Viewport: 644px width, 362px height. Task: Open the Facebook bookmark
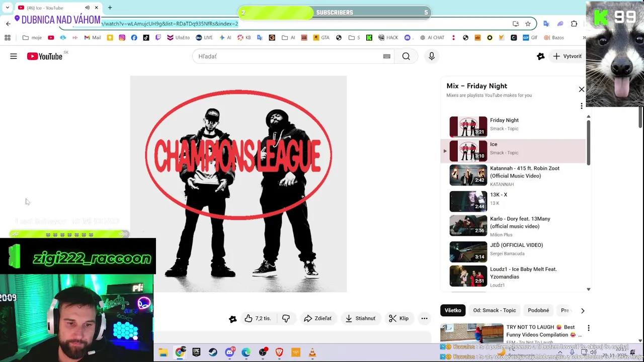(x=134, y=38)
